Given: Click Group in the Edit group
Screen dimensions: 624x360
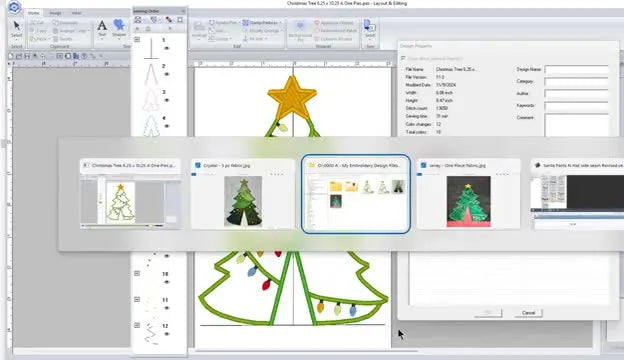Looking at the screenshot, I should pyautogui.click(x=220, y=39).
